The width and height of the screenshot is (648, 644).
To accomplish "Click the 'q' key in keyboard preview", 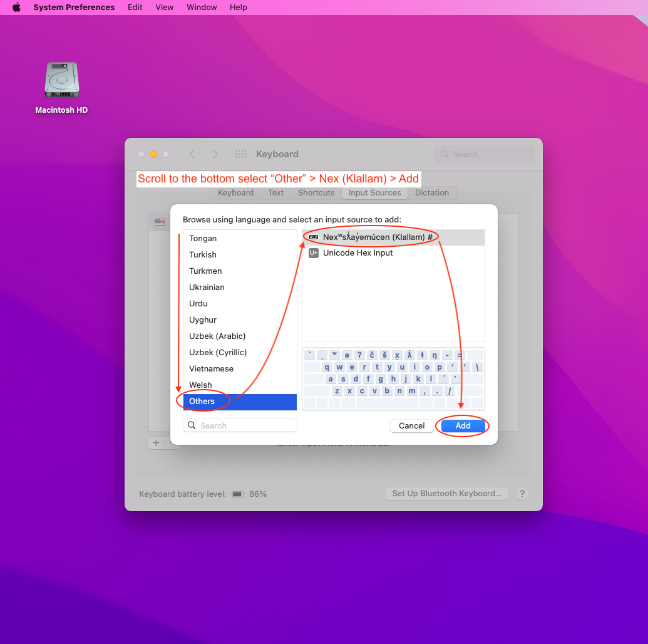I will pos(326,367).
